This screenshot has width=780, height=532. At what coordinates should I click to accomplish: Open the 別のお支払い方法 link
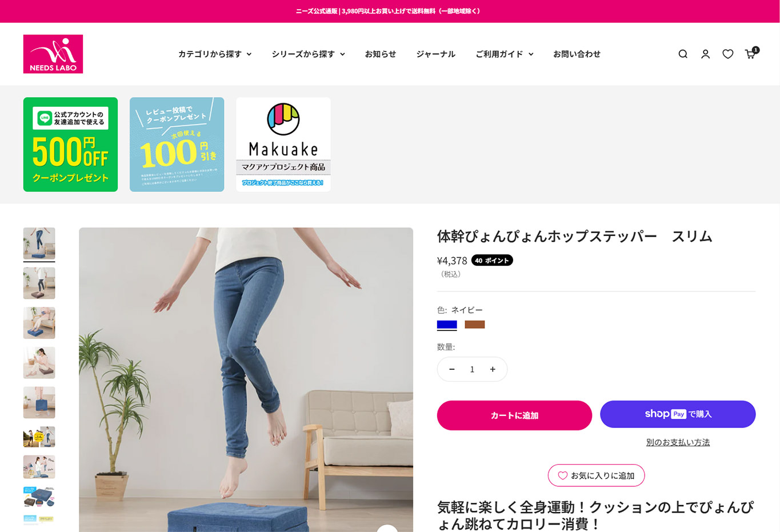(x=678, y=442)
